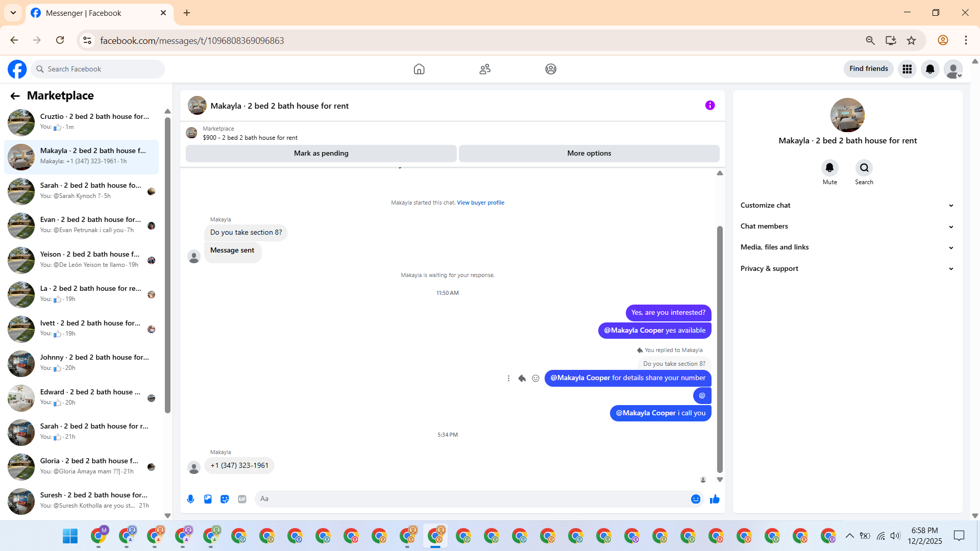980x551 pixels.
Task: Open the sticker picker icon
Action: (225, 499)
